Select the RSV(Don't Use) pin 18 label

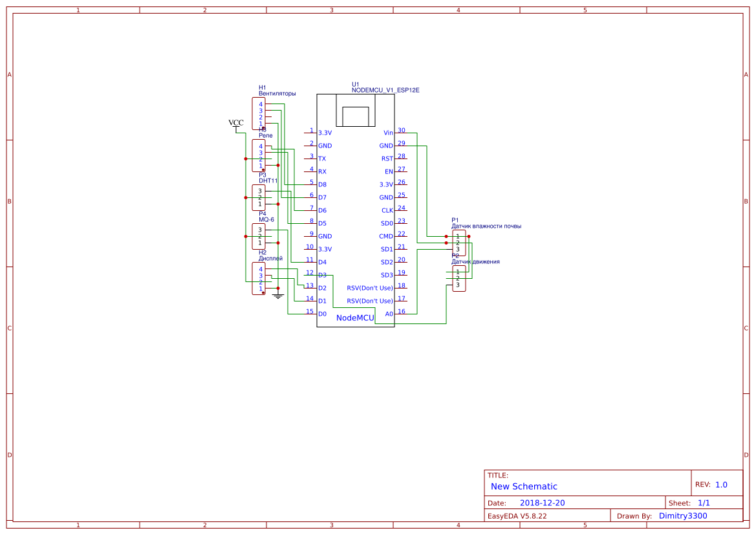(371, 287)
